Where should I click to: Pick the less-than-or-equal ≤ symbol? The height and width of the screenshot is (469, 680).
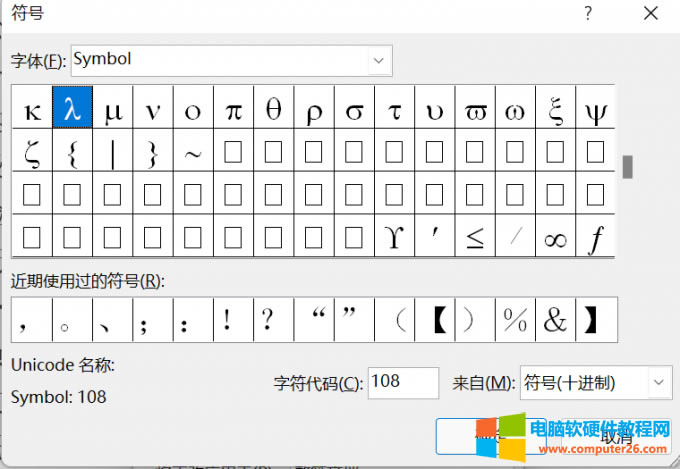click(476, 237)
